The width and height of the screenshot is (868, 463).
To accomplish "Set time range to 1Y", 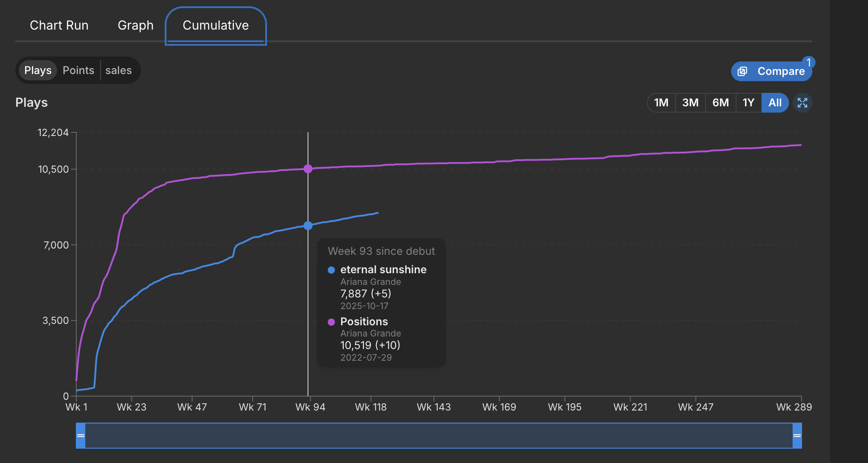I will coord(748,103).
